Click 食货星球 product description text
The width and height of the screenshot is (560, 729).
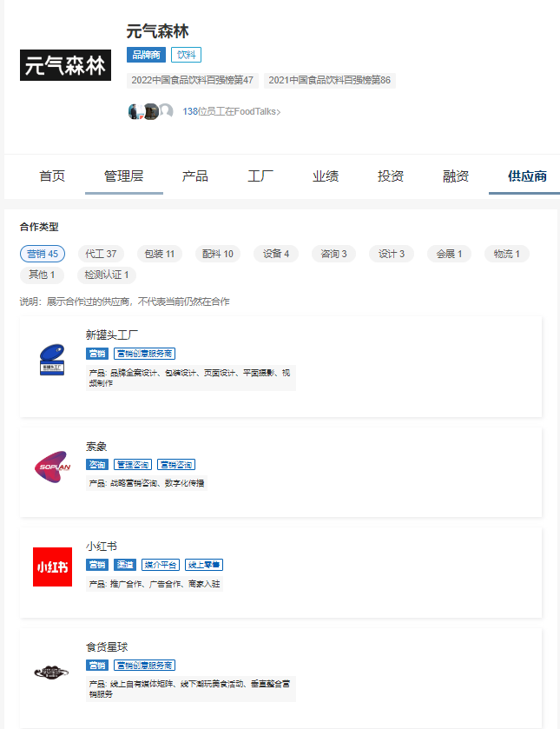pos(190,689)
